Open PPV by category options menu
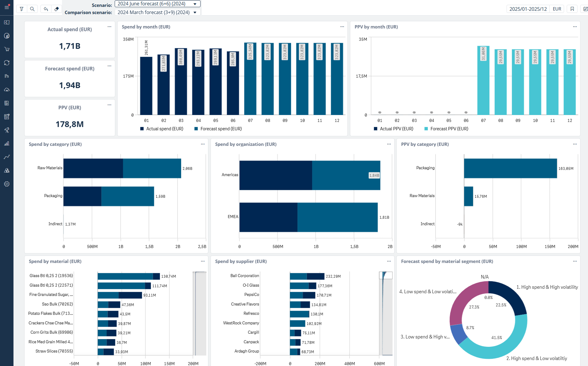 click(575, 144)
